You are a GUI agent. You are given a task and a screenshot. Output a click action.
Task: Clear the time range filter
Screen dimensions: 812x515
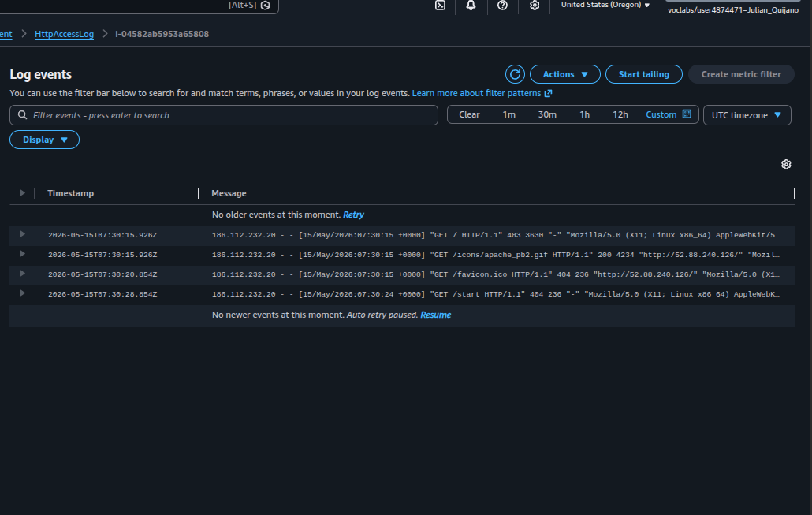click(469, 114)
